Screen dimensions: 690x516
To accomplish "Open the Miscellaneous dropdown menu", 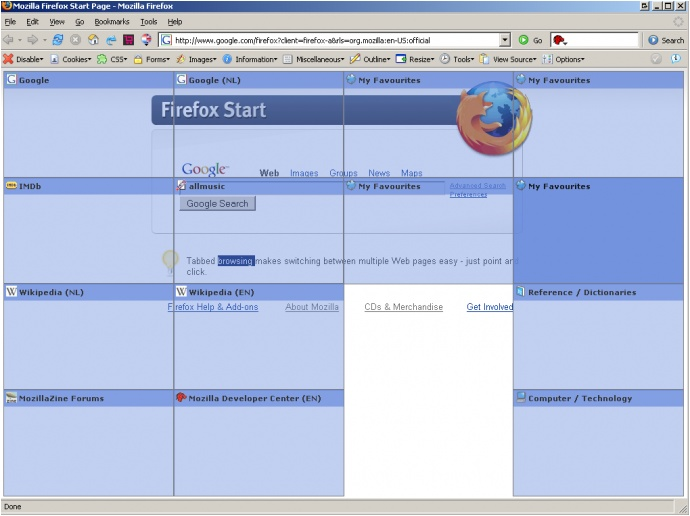I will pos(313,59).
